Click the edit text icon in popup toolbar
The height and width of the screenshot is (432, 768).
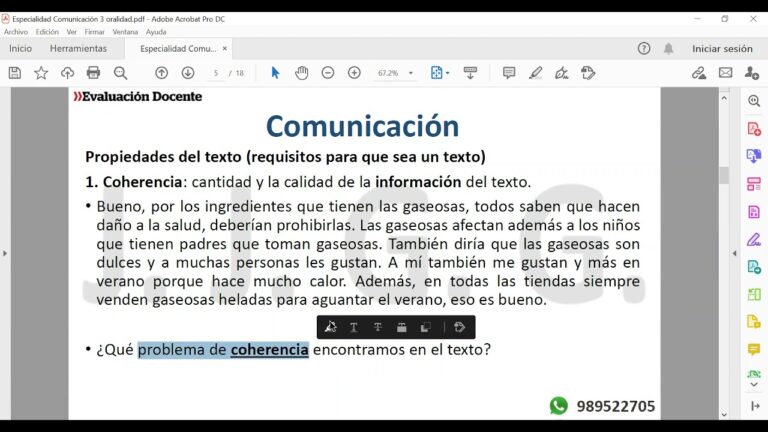(459, 327)
